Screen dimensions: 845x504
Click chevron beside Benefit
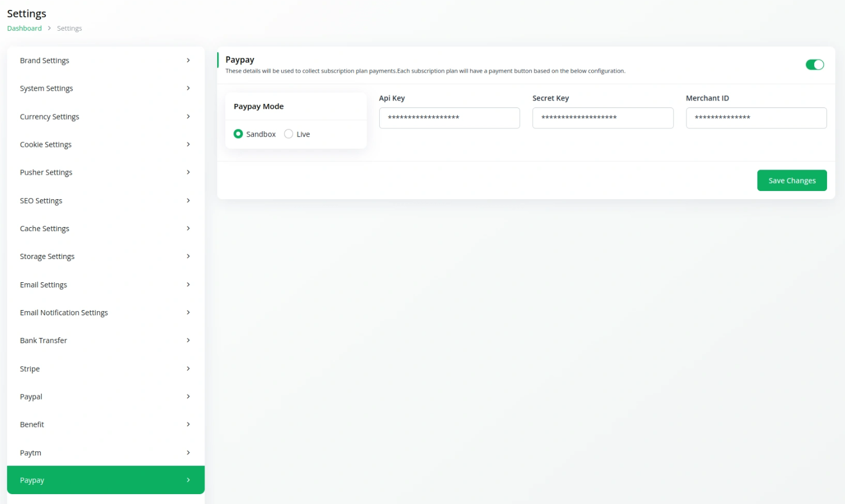[x=188, y=425]
